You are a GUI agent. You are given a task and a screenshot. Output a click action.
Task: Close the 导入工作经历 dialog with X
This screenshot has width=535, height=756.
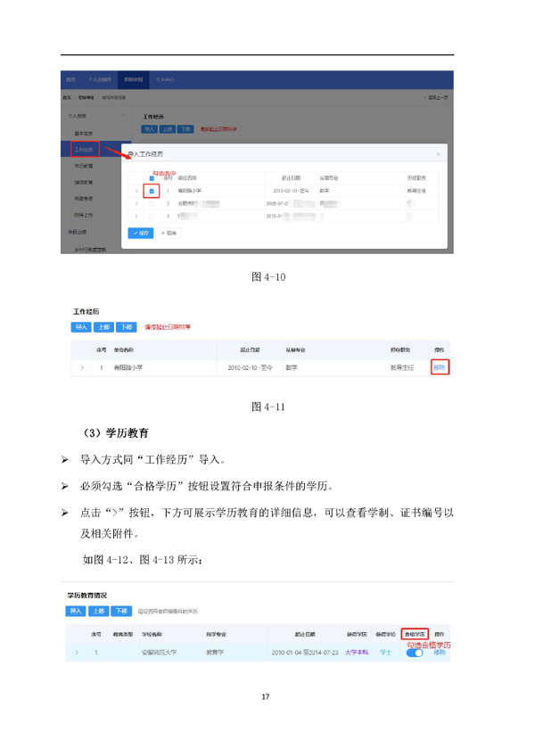[x=438, y=154]
